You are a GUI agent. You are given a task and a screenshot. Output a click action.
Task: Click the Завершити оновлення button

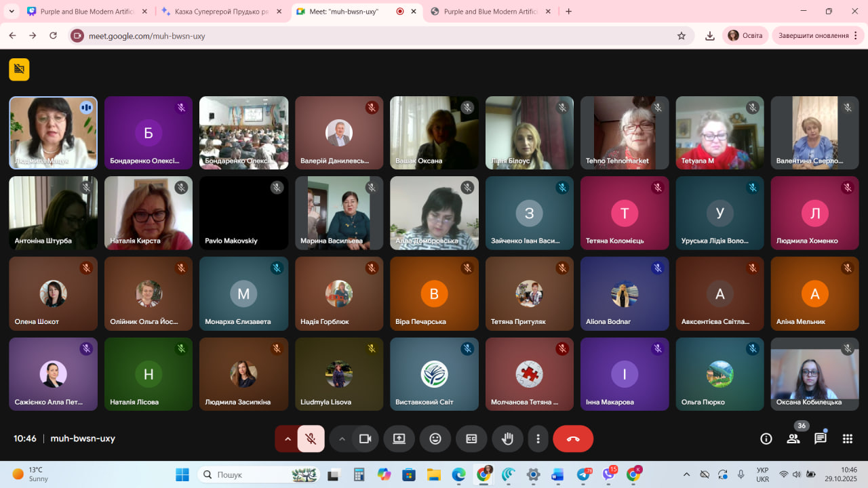(813, 36)
